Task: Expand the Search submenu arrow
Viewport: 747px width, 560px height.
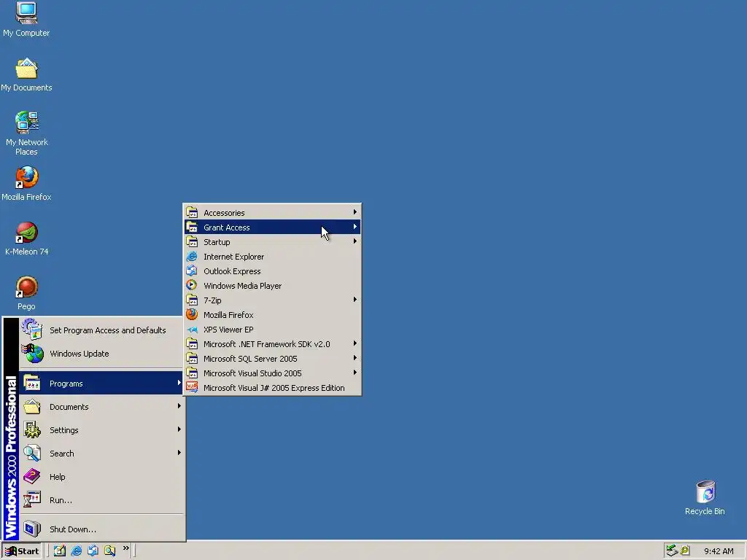Action: [179, 453]
